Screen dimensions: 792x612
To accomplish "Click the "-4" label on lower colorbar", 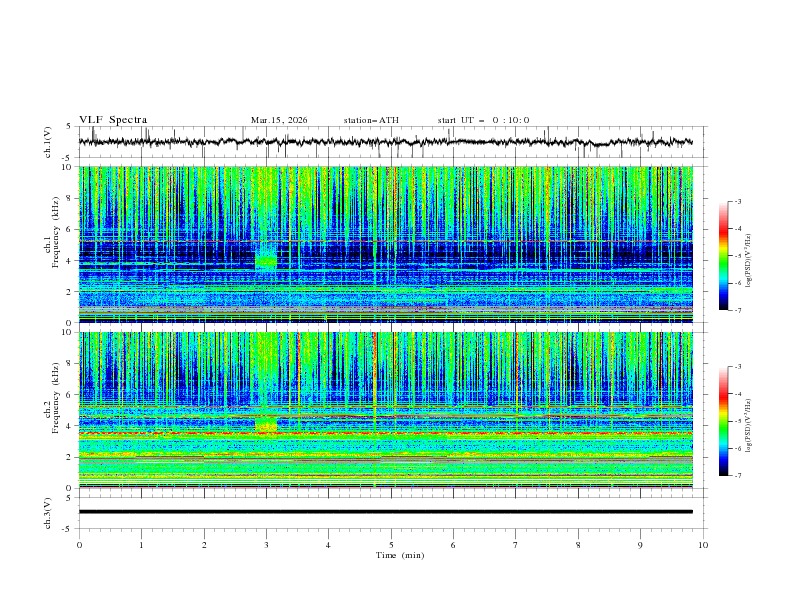I will pos(738,394).
